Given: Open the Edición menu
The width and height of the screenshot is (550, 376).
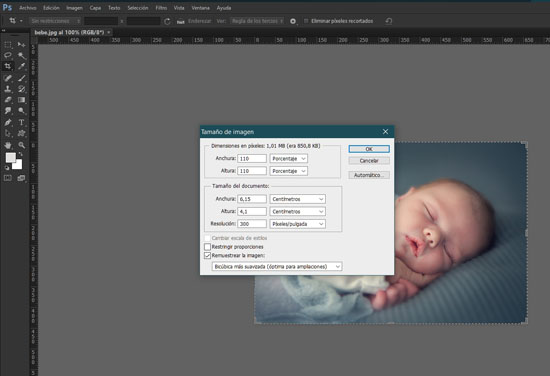Looking at the screenshot, I should click(51, 8).
